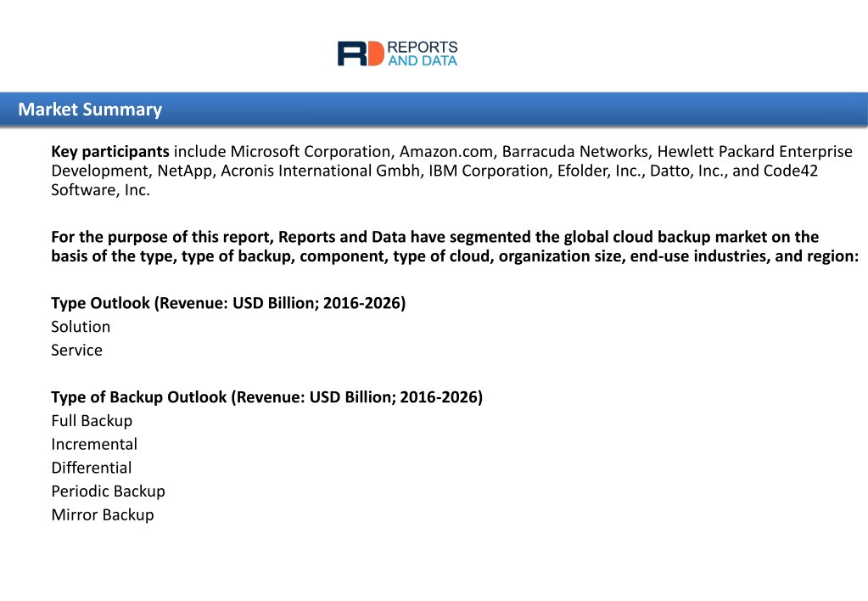Click 'Software, Inc.' on the paragraph's last line

pos(100,190)
